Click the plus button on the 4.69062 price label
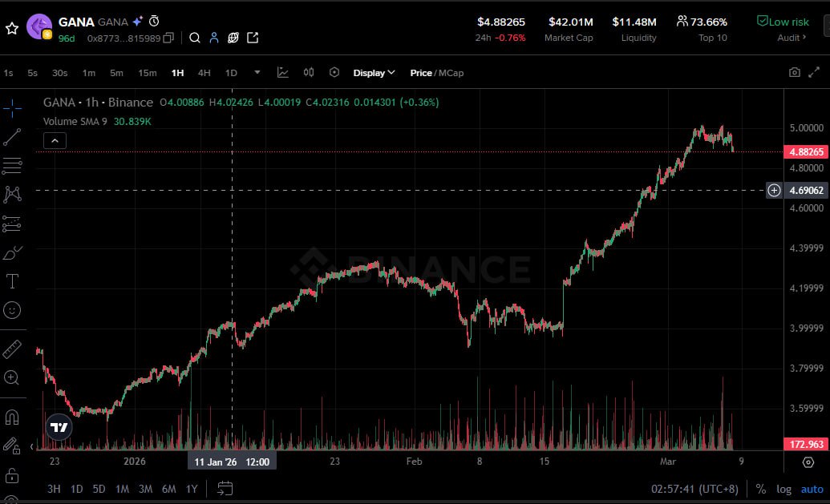The height and width of the screenshot is (504, 830). (x=775, y=191)
